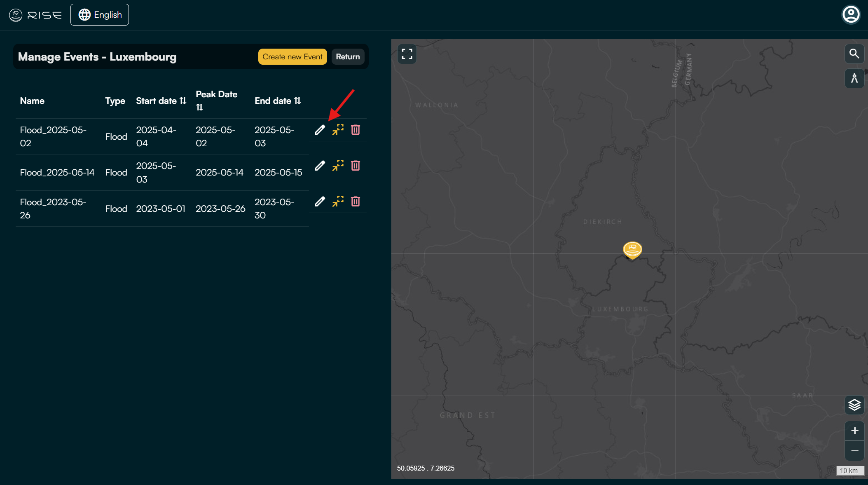
Task: Delete the Flood_2025-05-02 event
Action: click(x=356, y=130)
